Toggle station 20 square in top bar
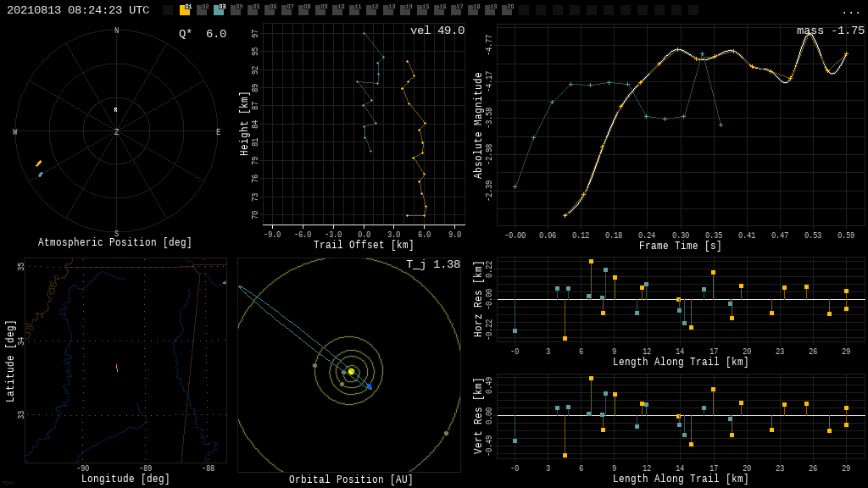Image resolution: width=868 pixels, height=488 pixels. click(x=507, y=10)
